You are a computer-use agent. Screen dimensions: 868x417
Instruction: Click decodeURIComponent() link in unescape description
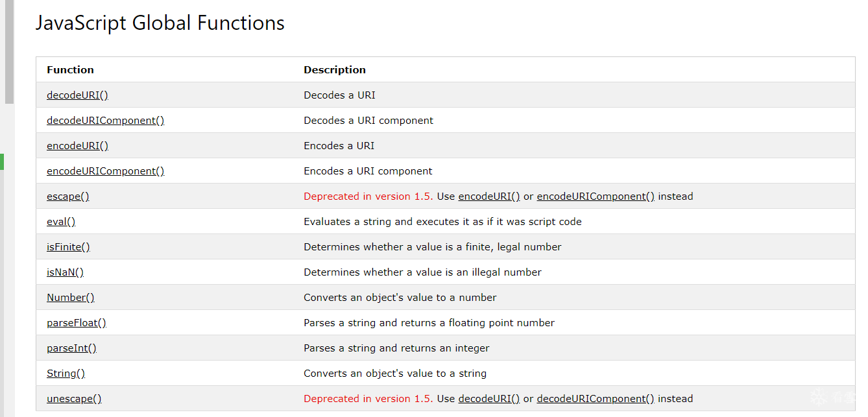pyautogui.click(x=596, y=399)
